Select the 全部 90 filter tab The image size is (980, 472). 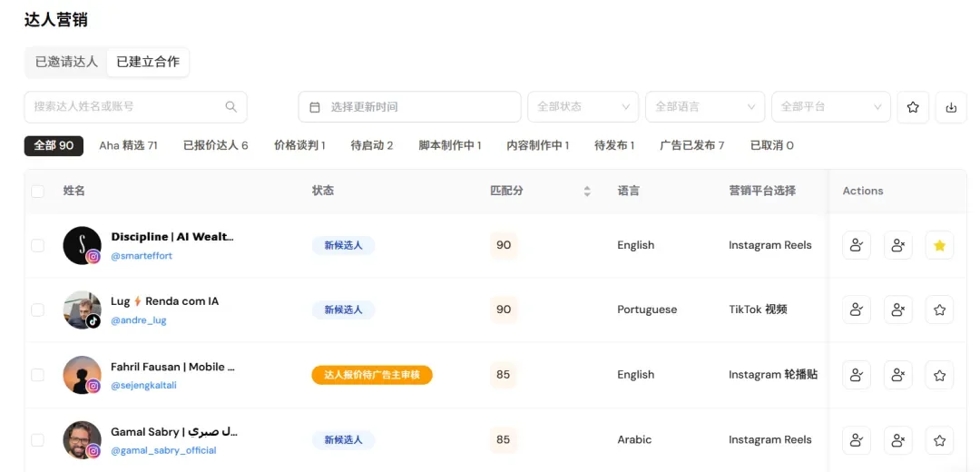tap(54, 145)
